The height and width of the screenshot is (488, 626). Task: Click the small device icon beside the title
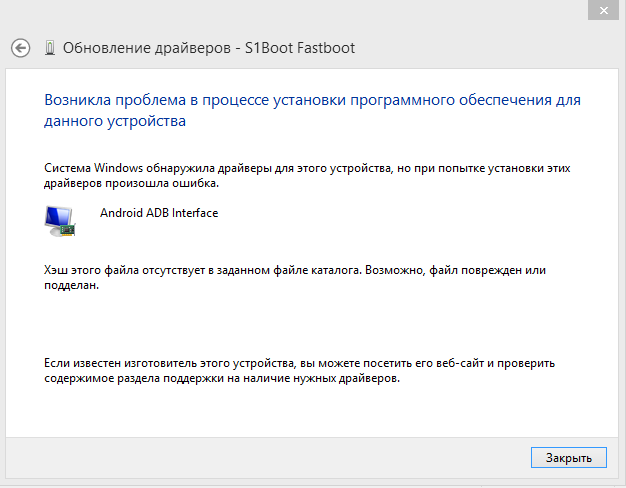click(x=50, y=48)
